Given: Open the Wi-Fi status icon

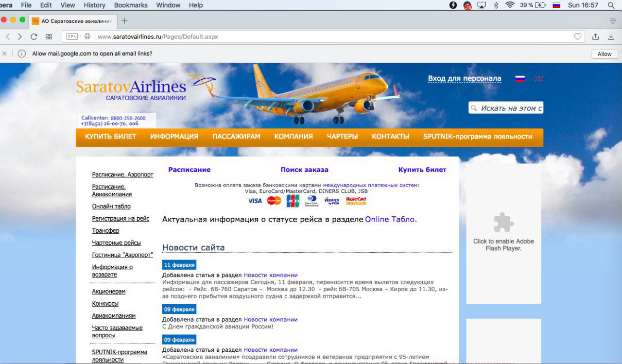Looking at the screenshot, I should [510, 5].
